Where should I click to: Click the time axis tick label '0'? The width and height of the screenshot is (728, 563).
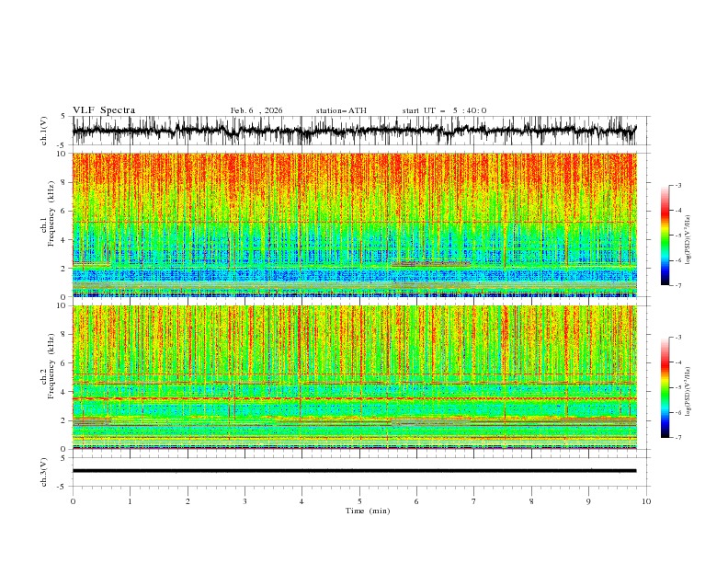(73, 501)
